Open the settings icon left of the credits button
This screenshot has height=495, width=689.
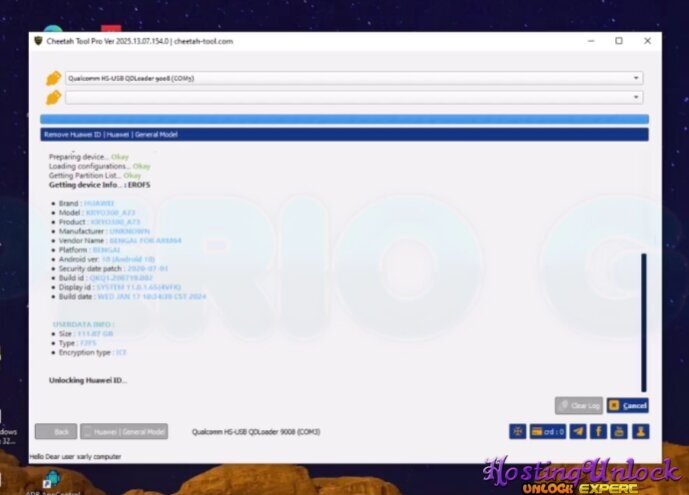point(518,431)
